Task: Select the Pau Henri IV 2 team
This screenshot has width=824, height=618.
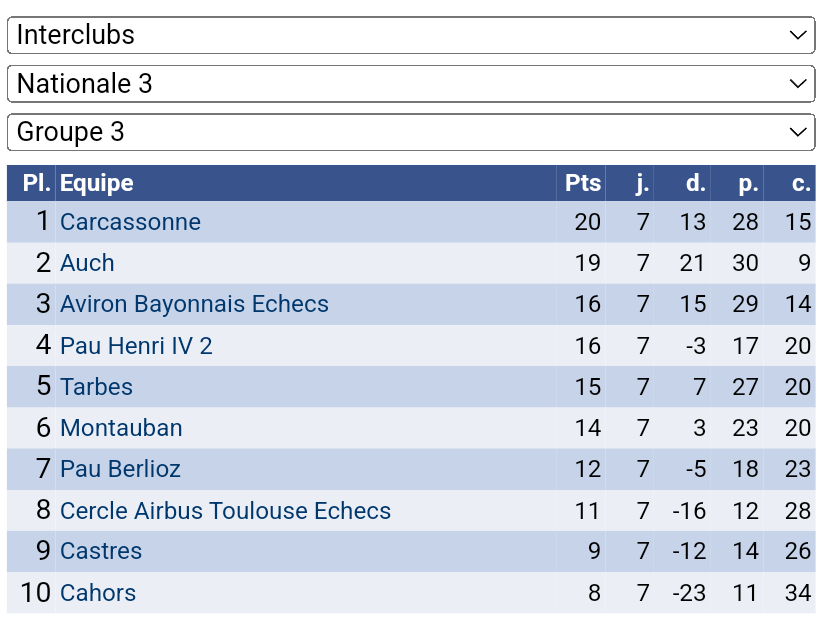Action: 136,346
